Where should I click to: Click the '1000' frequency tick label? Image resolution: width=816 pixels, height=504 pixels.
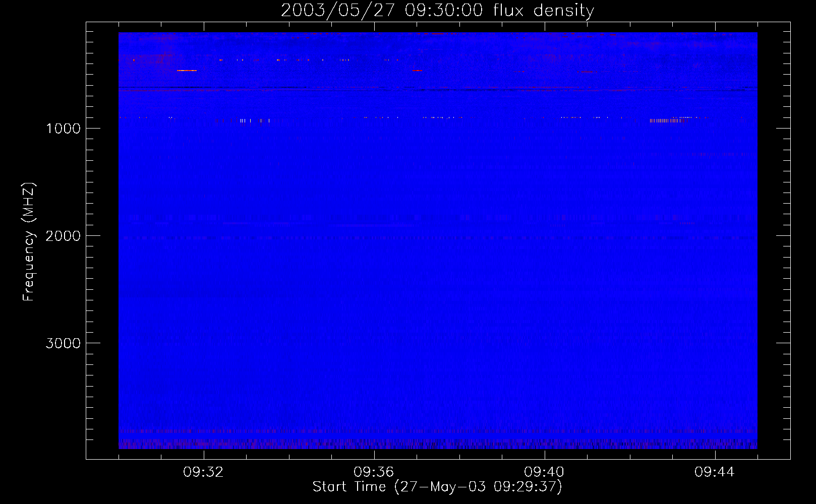pos(63,129)
